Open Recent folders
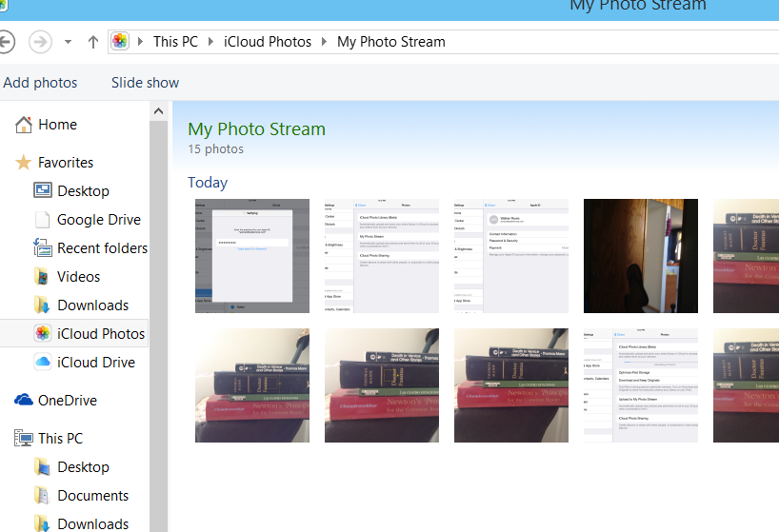 pyautogui.click(x=102, y=248)
